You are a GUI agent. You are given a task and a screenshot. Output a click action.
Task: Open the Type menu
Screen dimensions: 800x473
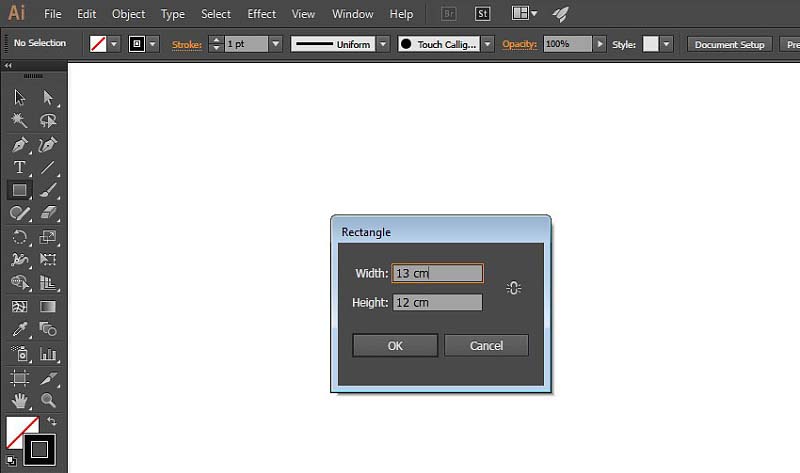click(x=173, y=14)
